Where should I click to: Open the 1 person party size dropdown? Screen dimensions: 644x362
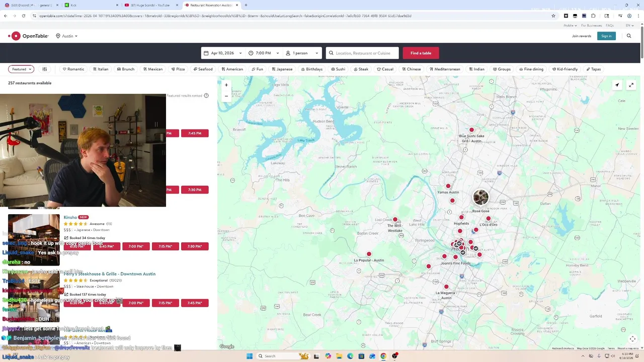coord(301,53)
